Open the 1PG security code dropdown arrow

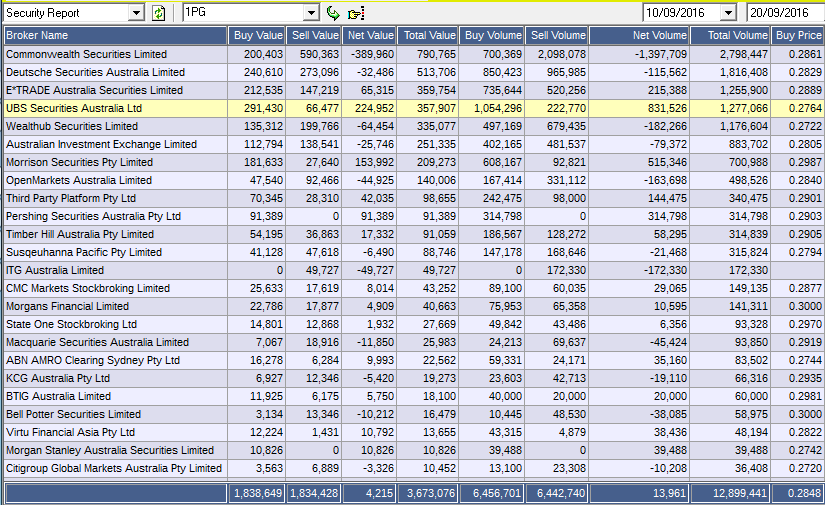tap(311, 13)
